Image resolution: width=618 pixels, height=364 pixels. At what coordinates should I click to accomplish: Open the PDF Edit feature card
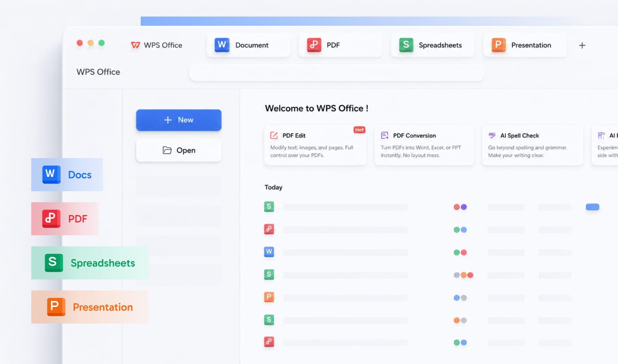coord(315,145)
